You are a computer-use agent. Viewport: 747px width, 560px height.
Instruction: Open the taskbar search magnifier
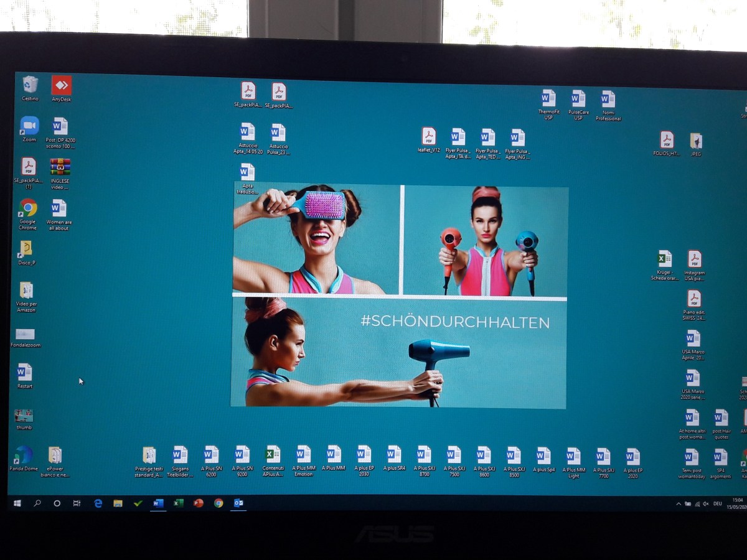point(37,503)
